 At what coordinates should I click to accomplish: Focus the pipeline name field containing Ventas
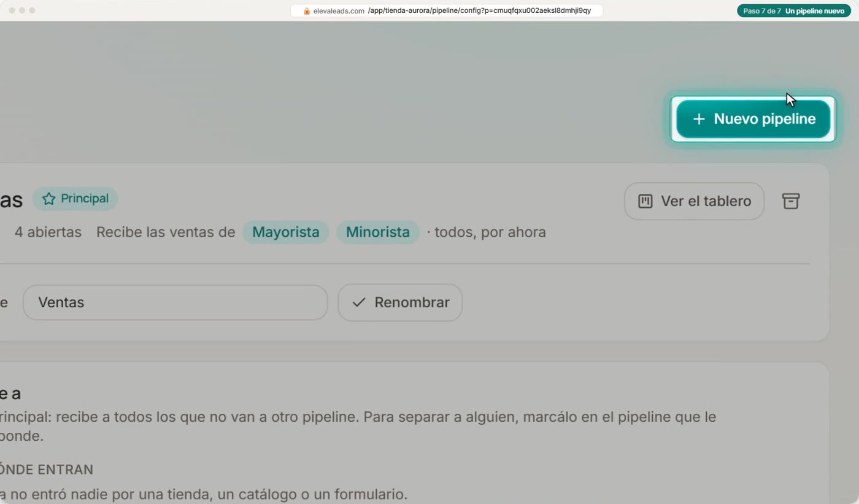pyautogui.click(x=175, y=302)
